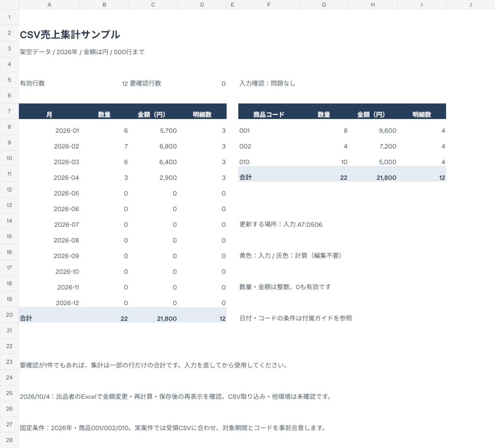Image resolution: width=495 pixels, height=448 pixels.
Task: Click the subtitle 架空データ / 2026年 cell
Action: [x=82, y=52]
